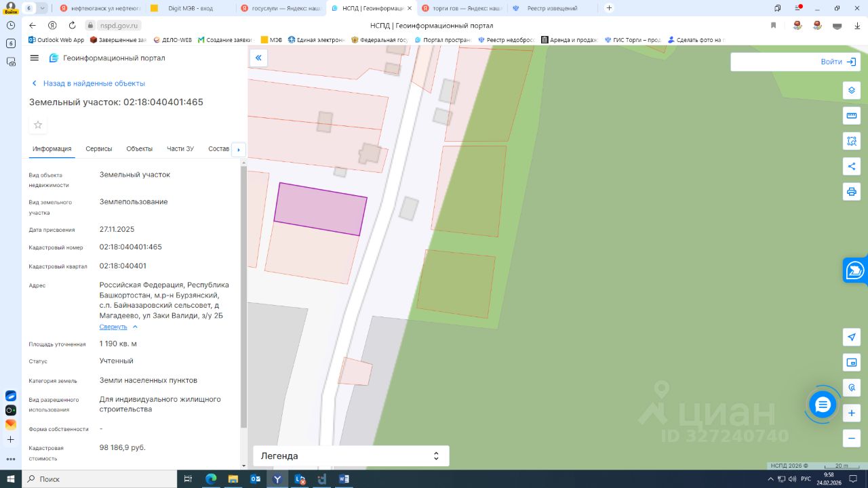Open Task View from the taskbar

pos(189,479)
